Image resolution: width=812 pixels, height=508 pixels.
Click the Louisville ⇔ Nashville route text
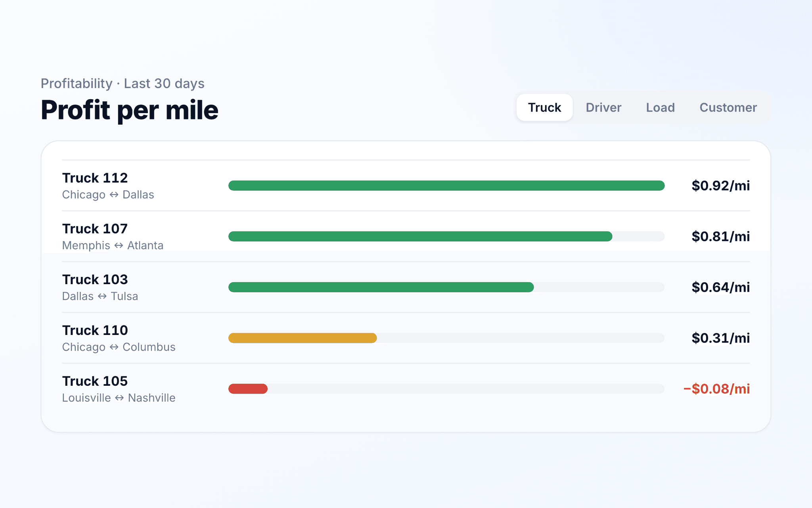119,398
